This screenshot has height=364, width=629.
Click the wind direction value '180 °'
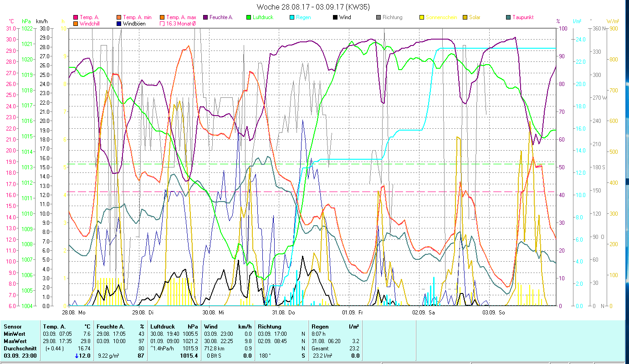point(266,356)
